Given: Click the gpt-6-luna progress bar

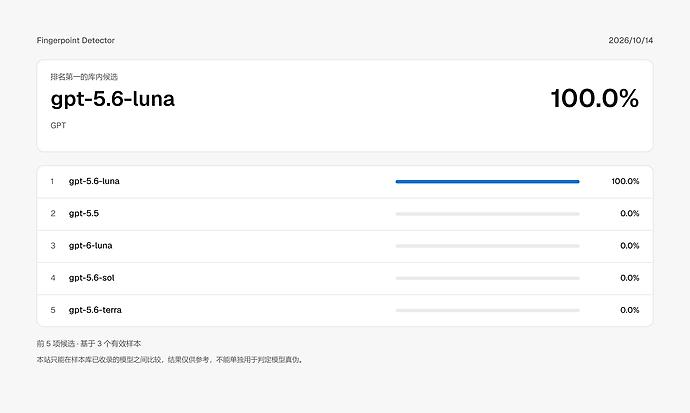Looking at the screenshot, I should [488, 246].
